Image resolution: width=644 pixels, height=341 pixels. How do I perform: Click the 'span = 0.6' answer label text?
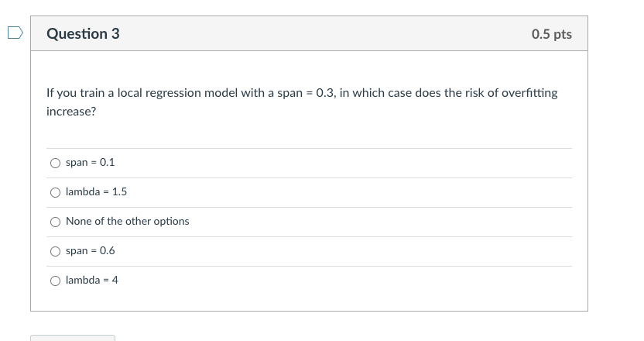pyautogui.click(x=90, y=251)
